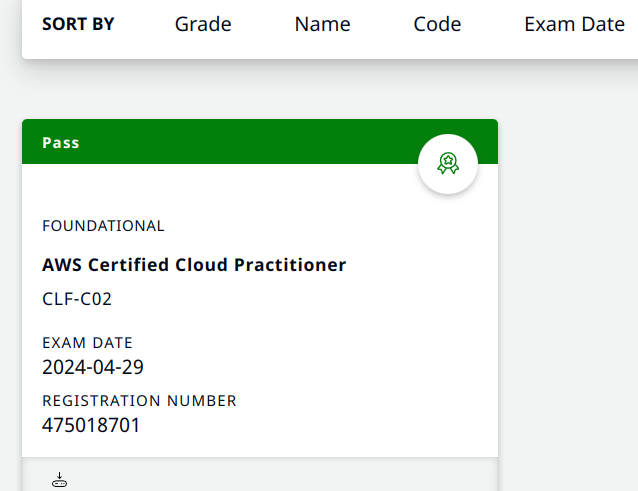Click the REGISTRATION NUMBER field label
Screen dimensions: 638x491
point(139,401)
